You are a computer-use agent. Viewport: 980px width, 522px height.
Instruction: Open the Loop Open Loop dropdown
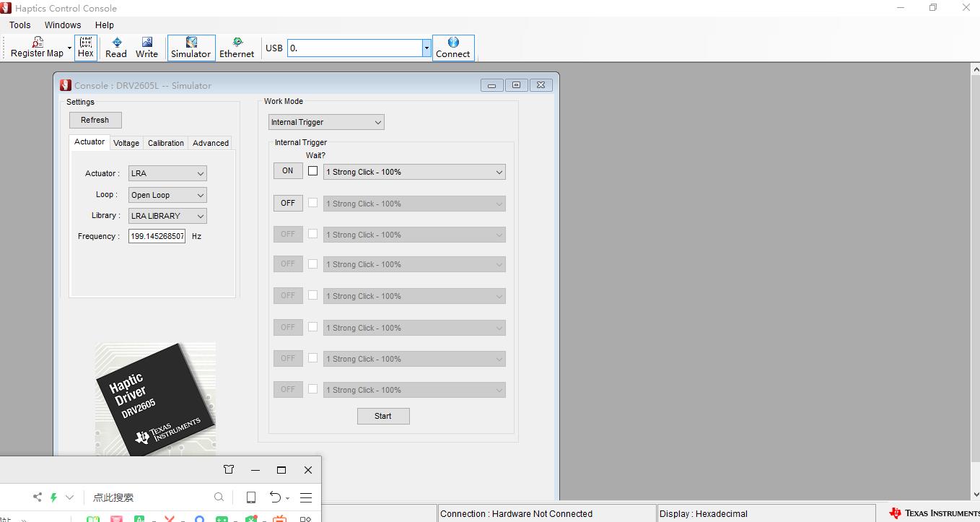pos(167,195)
